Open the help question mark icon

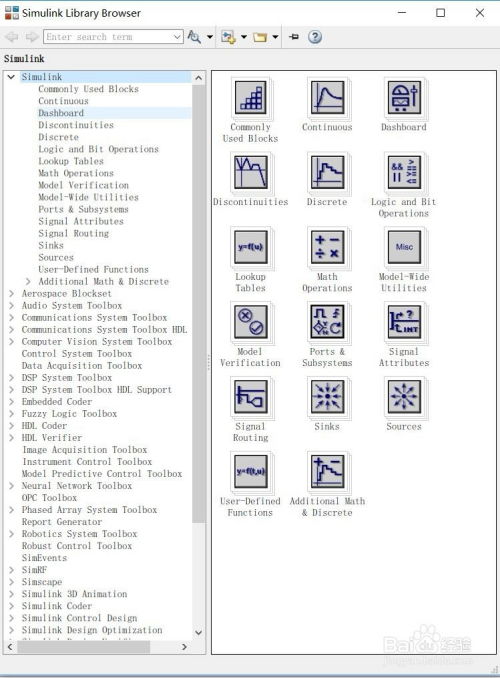click(x=315, y=37)
